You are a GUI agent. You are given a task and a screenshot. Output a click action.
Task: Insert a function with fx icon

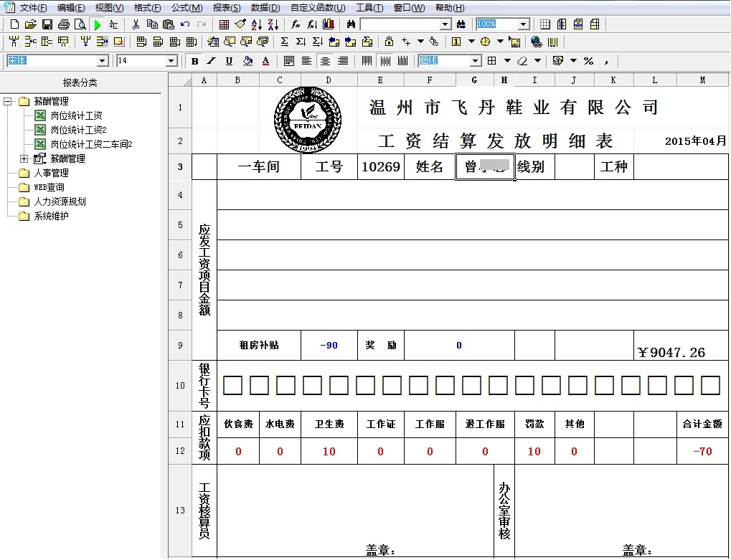pos(295,24)
